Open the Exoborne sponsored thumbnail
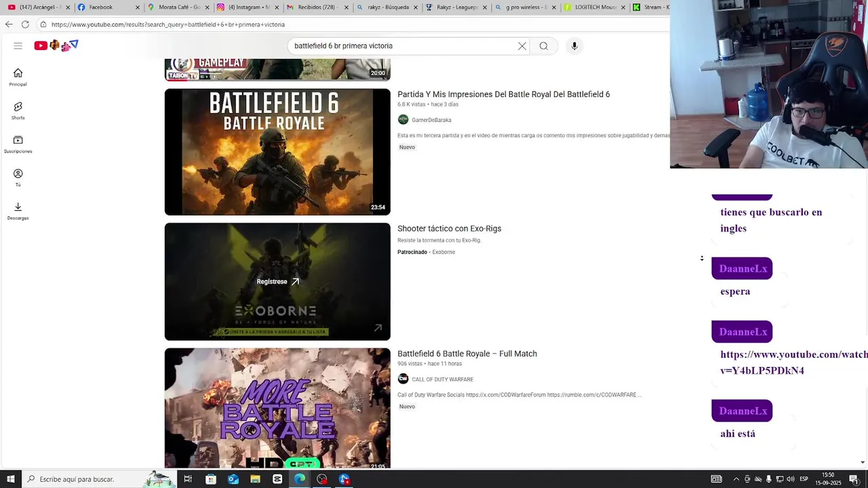868x488 pixels. click(x=277, y=282)
